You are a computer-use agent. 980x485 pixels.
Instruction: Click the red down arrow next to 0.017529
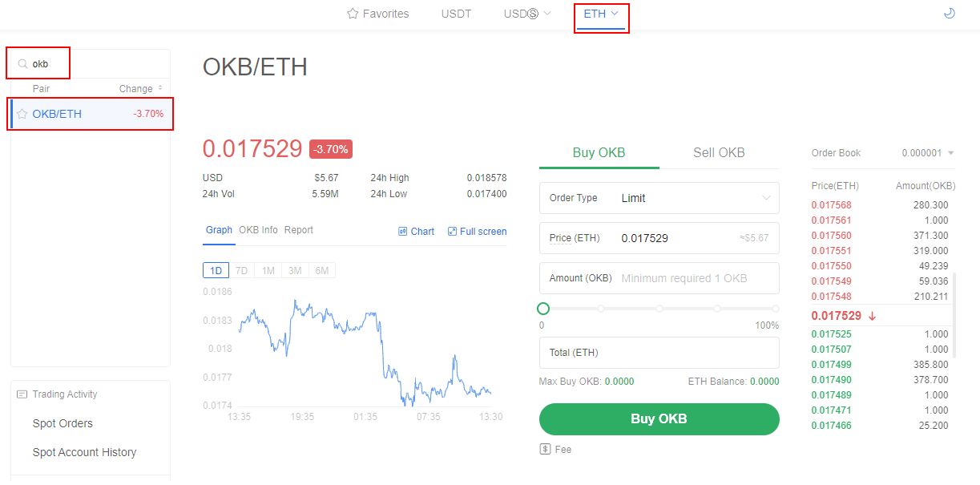point(873,316)
